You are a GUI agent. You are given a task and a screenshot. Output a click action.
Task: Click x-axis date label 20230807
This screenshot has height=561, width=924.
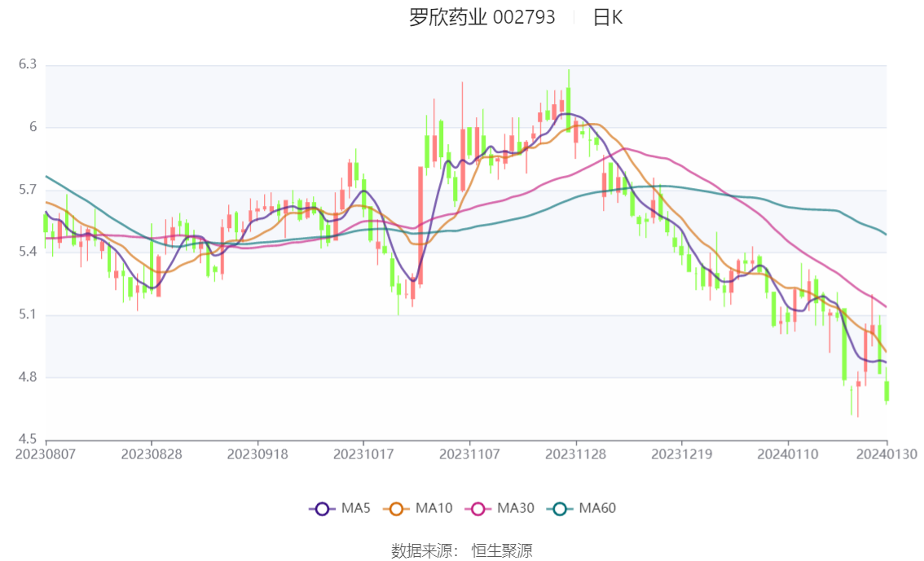(x=46, y=454)
